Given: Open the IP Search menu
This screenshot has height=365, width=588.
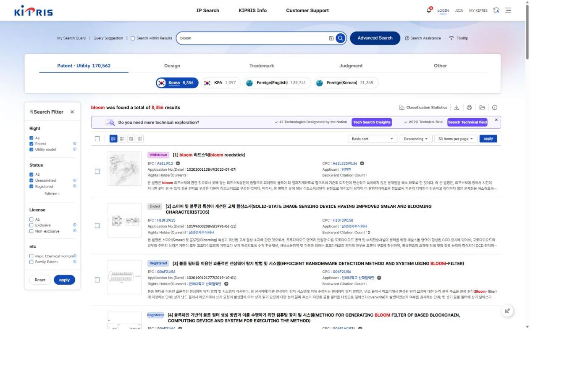Looking at the screenshot, I should tap(207, 11).
